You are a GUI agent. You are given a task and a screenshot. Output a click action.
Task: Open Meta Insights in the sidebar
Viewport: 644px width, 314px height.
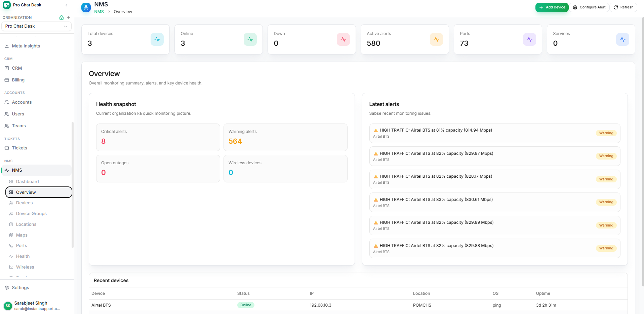(x=26, y=46)
